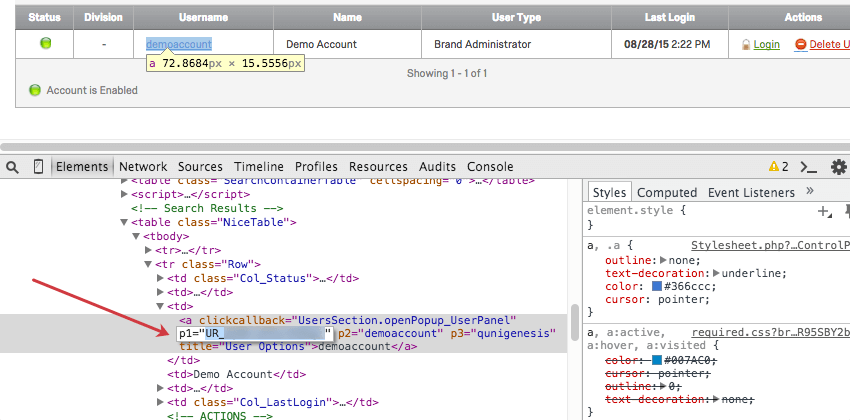Expand the Col_Status td node
Viewport: 850px width, 420px height.
coord(160,279)
